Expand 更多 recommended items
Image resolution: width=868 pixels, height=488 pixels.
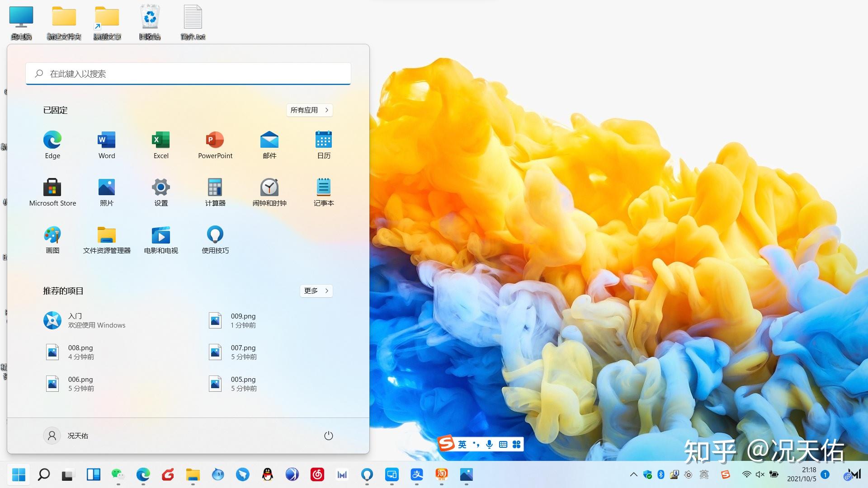316,291
